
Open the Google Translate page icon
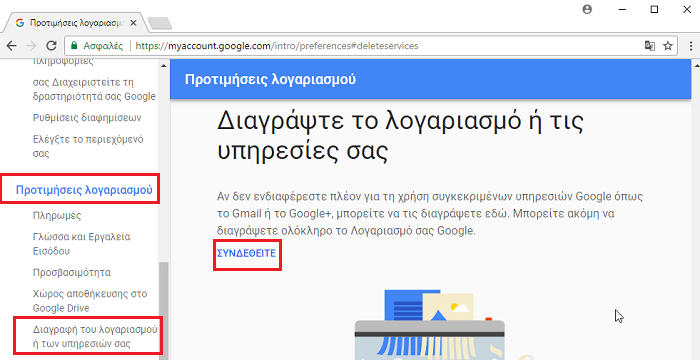coord(650,46)
